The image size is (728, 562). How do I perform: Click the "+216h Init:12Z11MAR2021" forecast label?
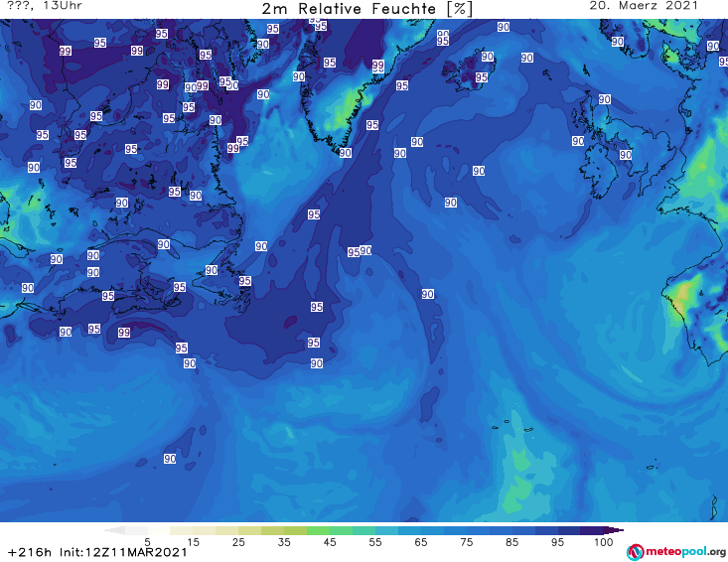click(97, 552)
